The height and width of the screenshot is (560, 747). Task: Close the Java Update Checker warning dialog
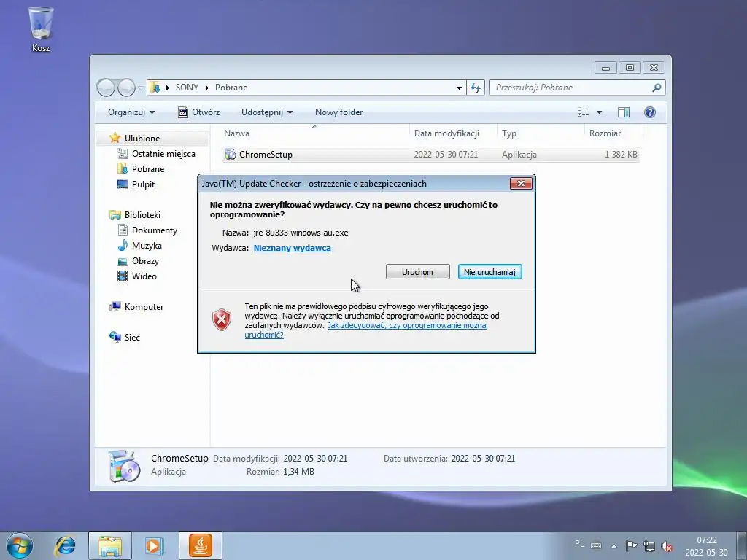[521, 183]
